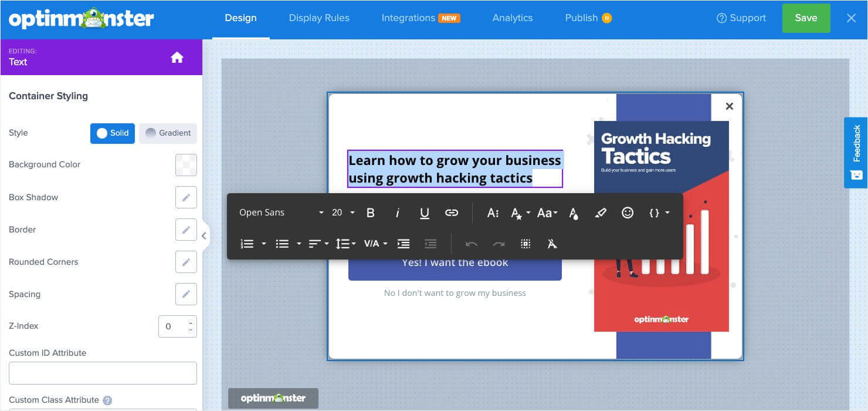
Task: Underline the selected headline text
Action: [424, 213]
